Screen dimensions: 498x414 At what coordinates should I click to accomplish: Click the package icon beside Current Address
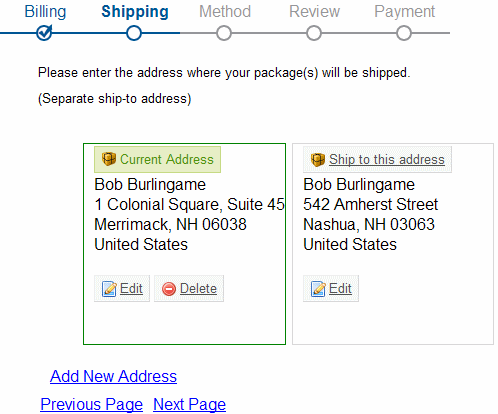pos(109,159)
